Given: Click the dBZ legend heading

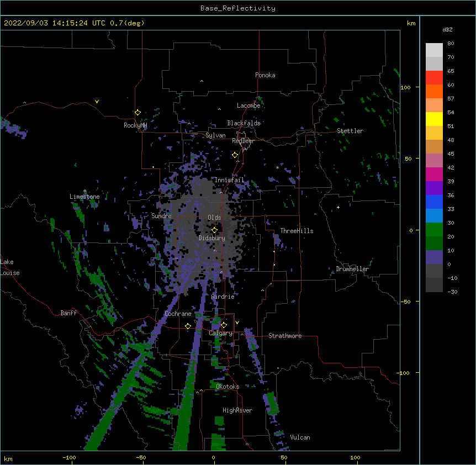Looking at the screenshot, I should (x=447, y=29).
